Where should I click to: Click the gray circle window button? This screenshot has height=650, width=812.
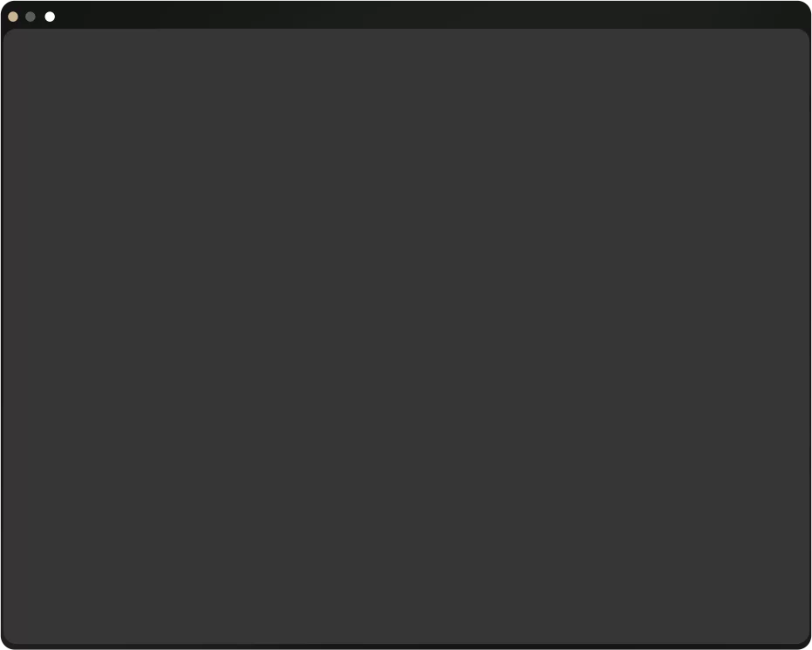(31, 17)
